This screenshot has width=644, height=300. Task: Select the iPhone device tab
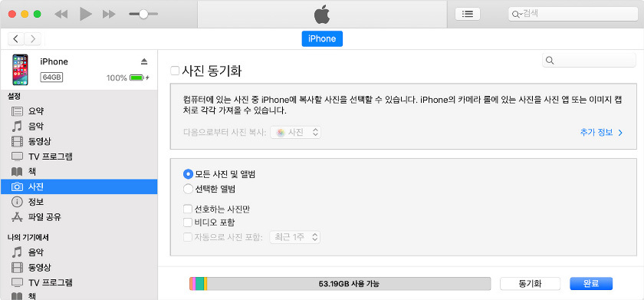[322, 38]
